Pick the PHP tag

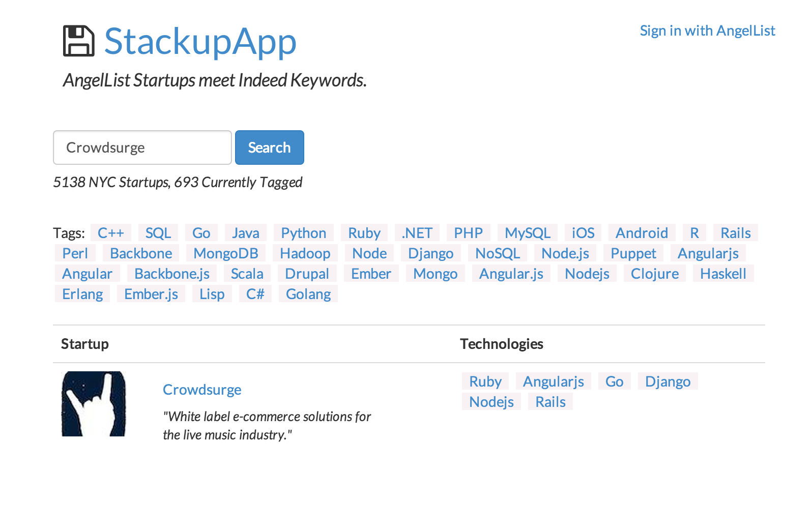(469, 233)
